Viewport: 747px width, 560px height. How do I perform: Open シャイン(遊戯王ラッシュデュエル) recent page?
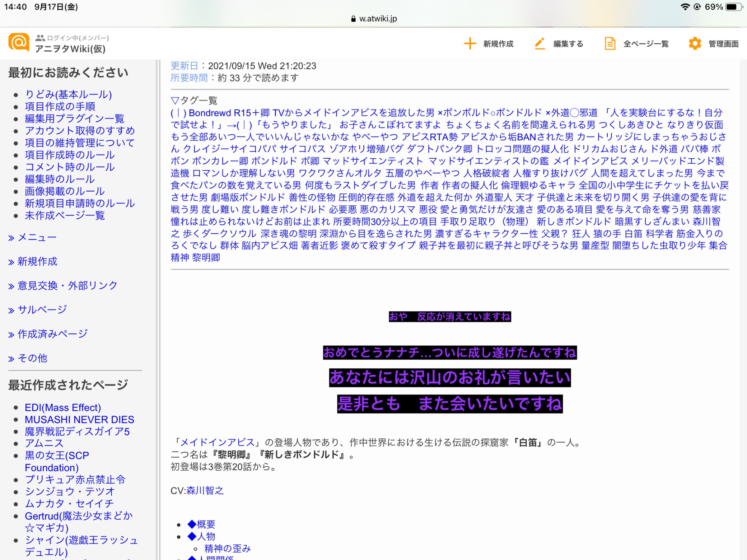81,546
